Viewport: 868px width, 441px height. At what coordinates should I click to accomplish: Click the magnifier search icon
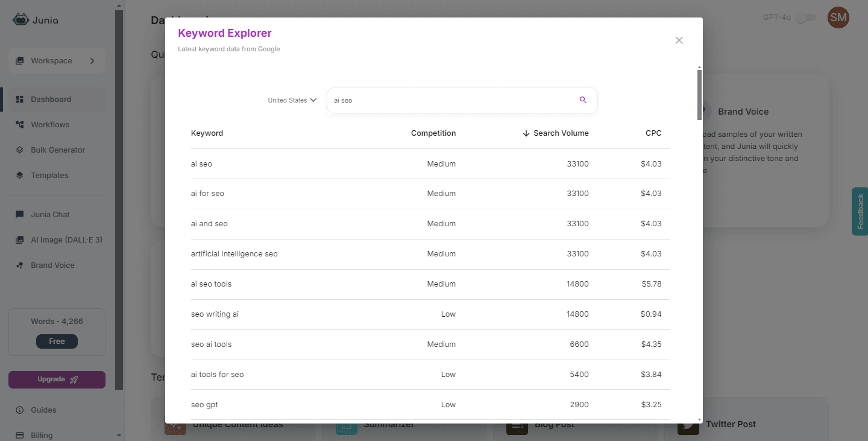(x=583, y=100)
